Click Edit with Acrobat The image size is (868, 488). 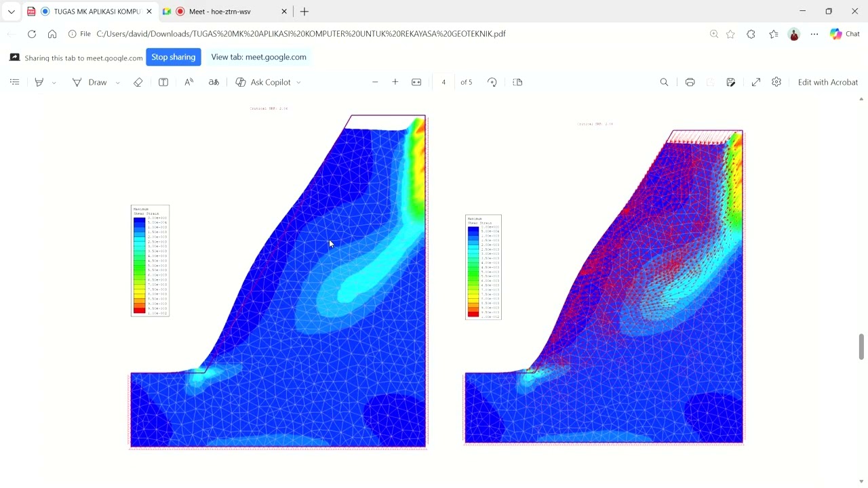828,82
